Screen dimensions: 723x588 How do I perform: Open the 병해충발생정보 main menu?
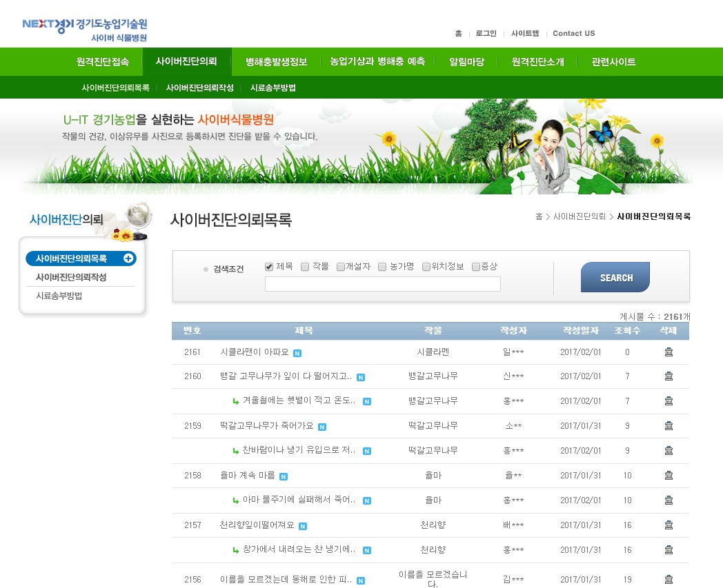pos(276,62)
